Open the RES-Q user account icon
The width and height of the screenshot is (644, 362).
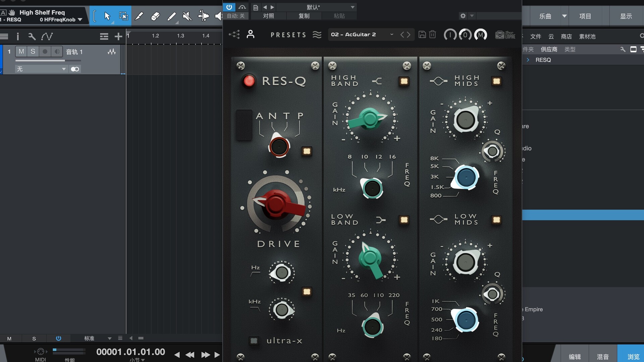(x=251, y=34)
